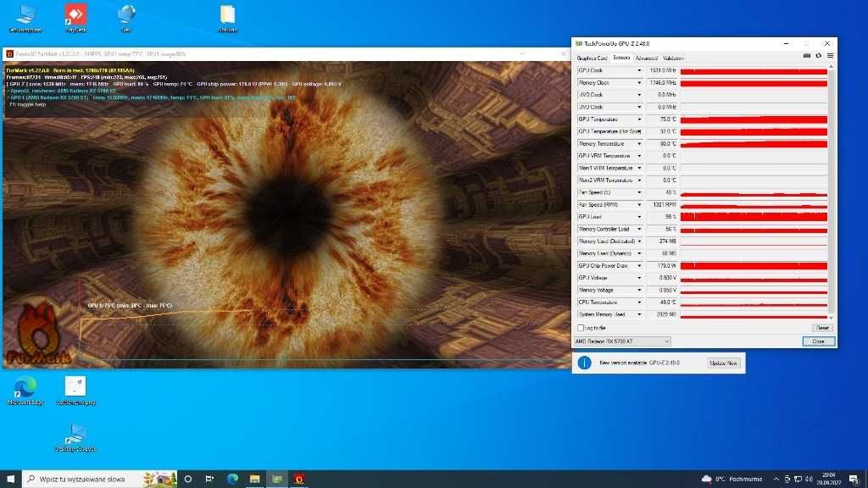868x488 pixels.
Task: Select the folder icon on the desktop
Action: (227, 19)
